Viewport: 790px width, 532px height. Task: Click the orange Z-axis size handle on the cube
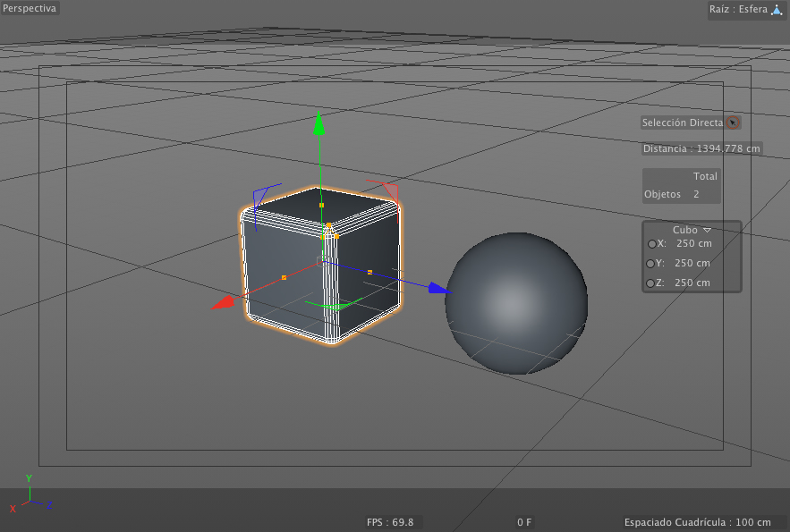pyautogui.click(x=370, y=272)
